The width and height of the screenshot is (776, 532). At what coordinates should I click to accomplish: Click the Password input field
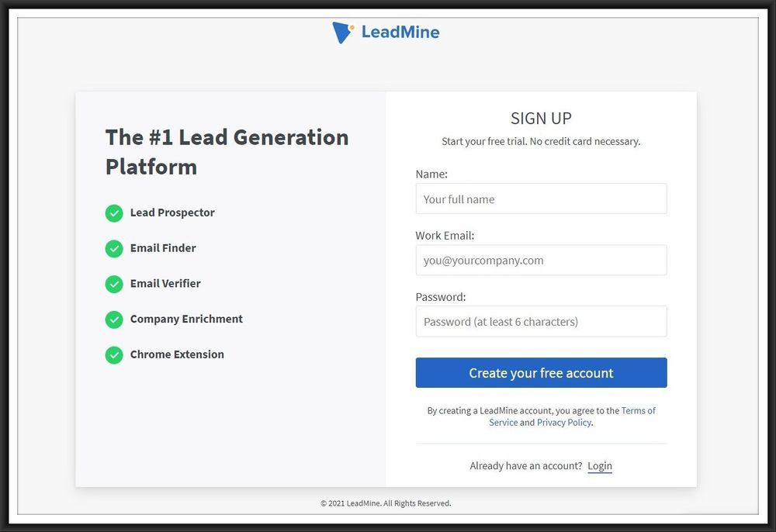pos(541,321)
